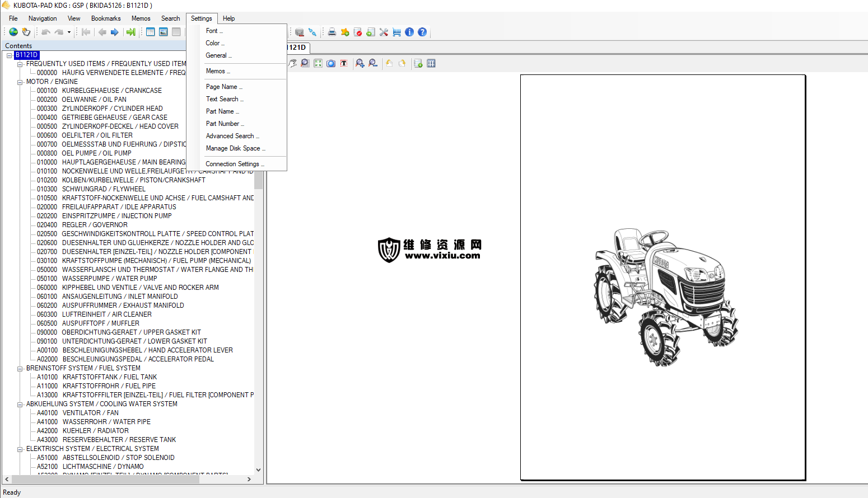Open the grid table view icon
The image size is (868, 498).
coord(431,63)
